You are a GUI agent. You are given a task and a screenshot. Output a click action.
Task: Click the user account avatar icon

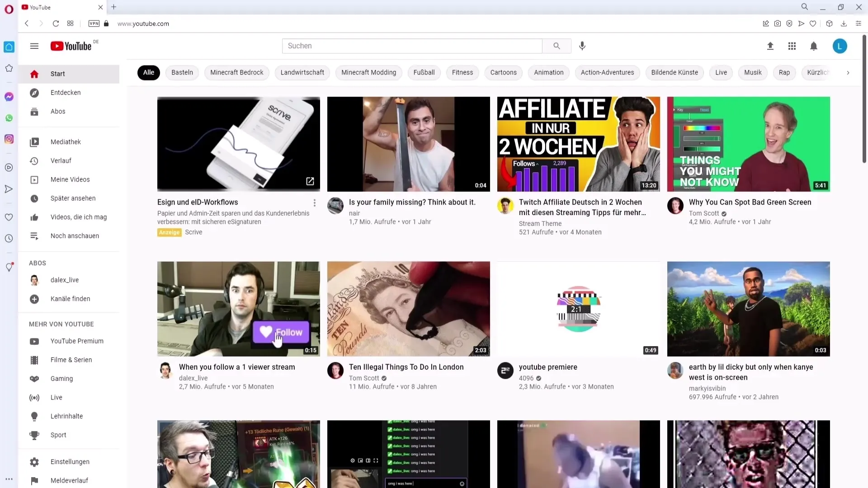[x=840, y=46]
